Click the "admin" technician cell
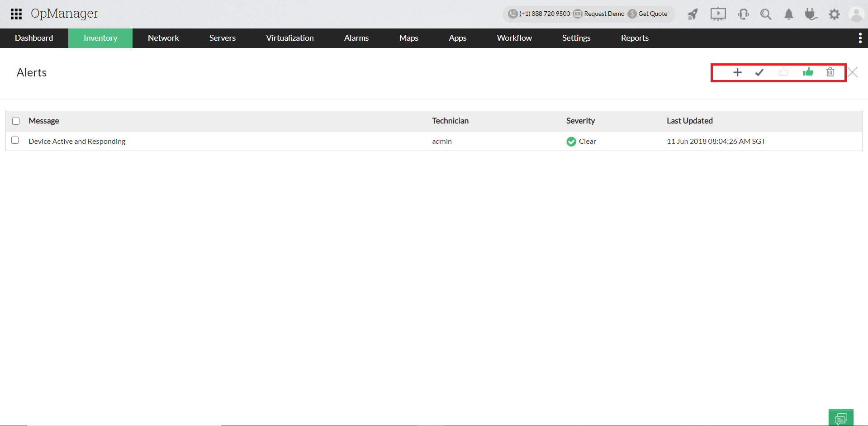The height and width of the screenshot is (426, 868). pos(442,142)
